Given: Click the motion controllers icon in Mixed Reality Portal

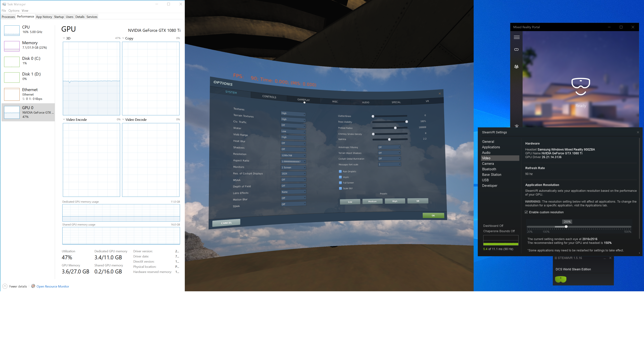Looking at the screenshot, I should 516,67.
